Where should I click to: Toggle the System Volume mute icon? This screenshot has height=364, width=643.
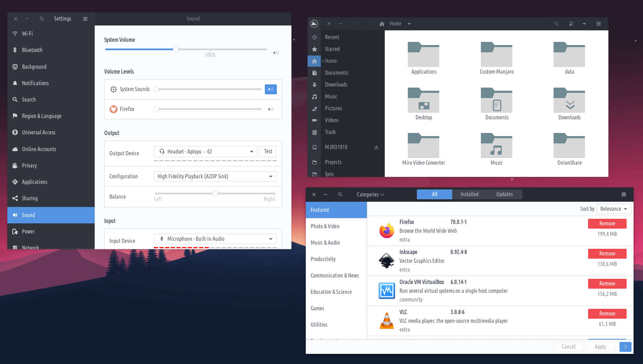coord(276,53)
